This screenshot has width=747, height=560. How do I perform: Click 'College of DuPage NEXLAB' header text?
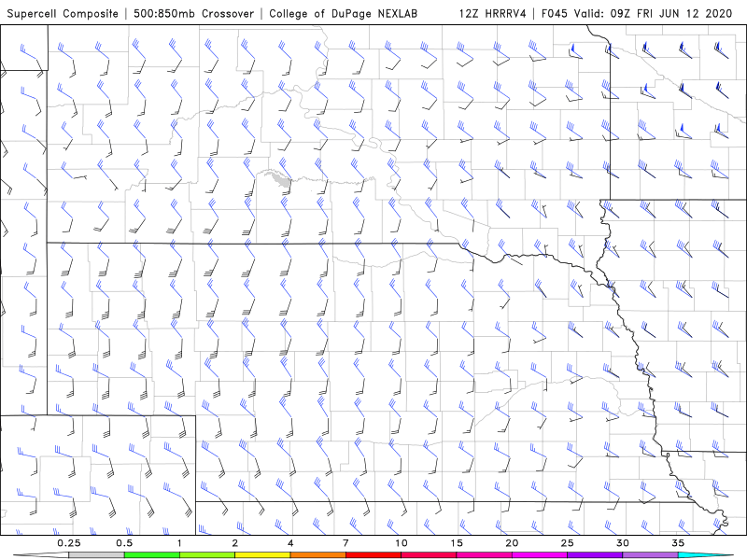pos(343,13)
